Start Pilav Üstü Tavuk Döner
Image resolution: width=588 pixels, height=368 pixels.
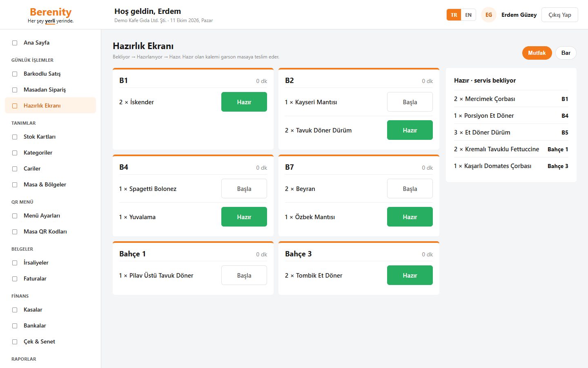point(244,275)
